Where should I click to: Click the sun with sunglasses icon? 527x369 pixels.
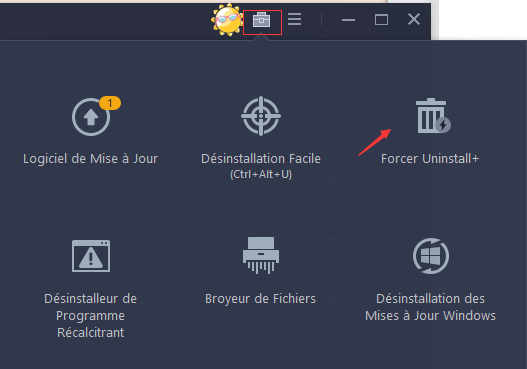click(228, 20)
